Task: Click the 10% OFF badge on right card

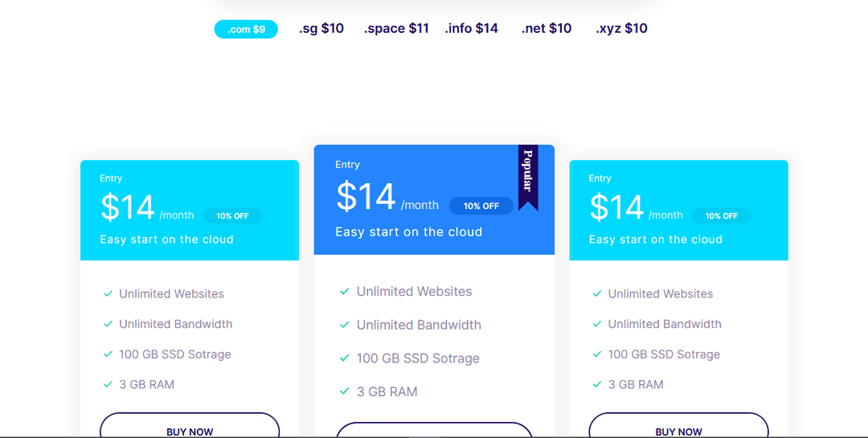Action: click(x=721, y=216)
